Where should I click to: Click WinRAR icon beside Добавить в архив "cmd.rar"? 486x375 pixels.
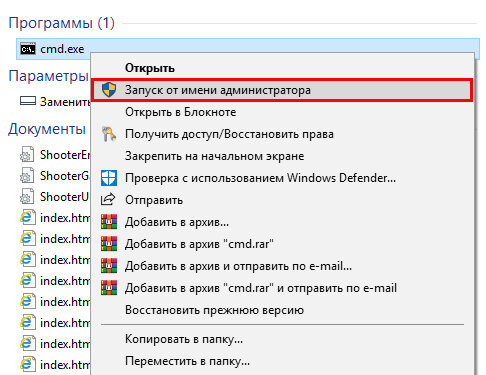109,244
